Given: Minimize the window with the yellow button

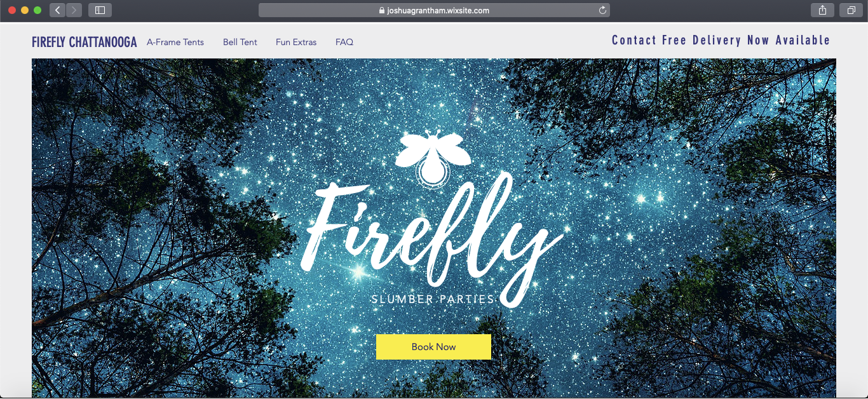Looking at the screenshot, I should tap(25, 10).
